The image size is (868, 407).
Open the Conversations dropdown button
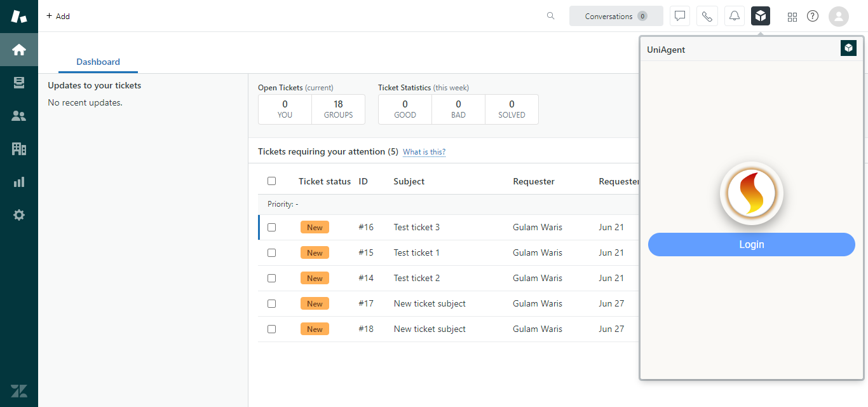click(616, 16)
